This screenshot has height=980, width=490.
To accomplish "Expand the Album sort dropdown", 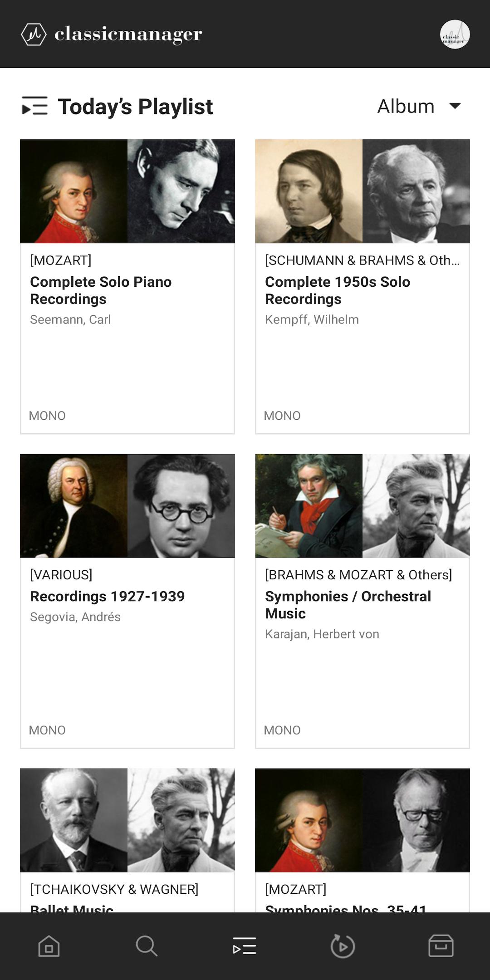I will tap(406, 106).
